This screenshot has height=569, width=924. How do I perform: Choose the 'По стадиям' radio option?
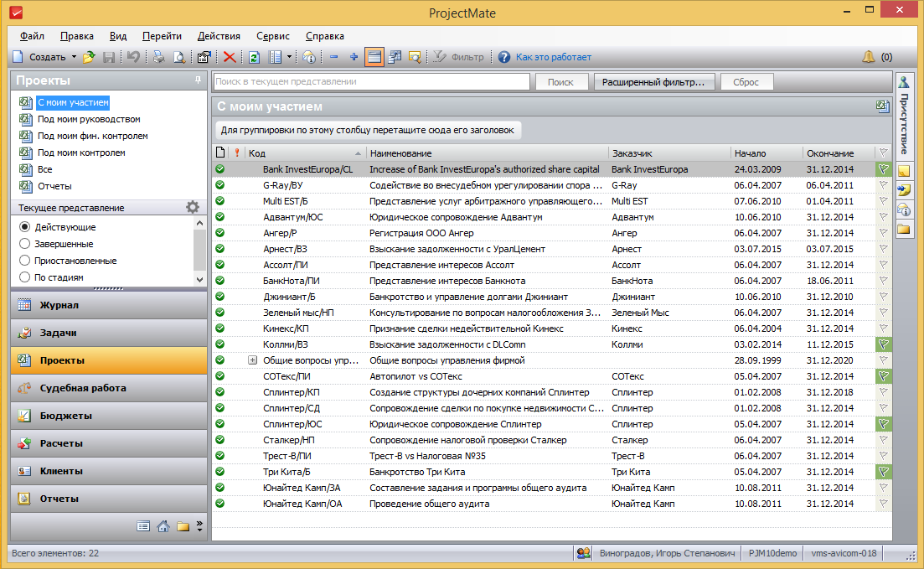click(x=24, y=277)
